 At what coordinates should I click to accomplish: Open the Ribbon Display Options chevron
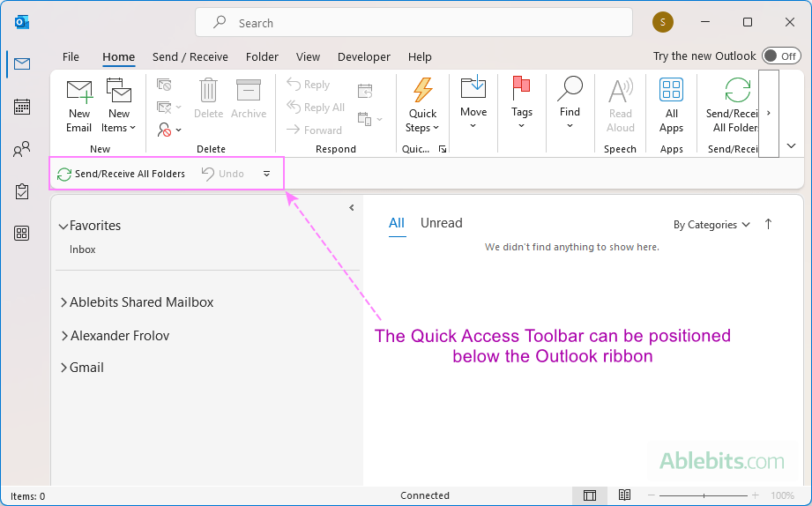point(791,146)
